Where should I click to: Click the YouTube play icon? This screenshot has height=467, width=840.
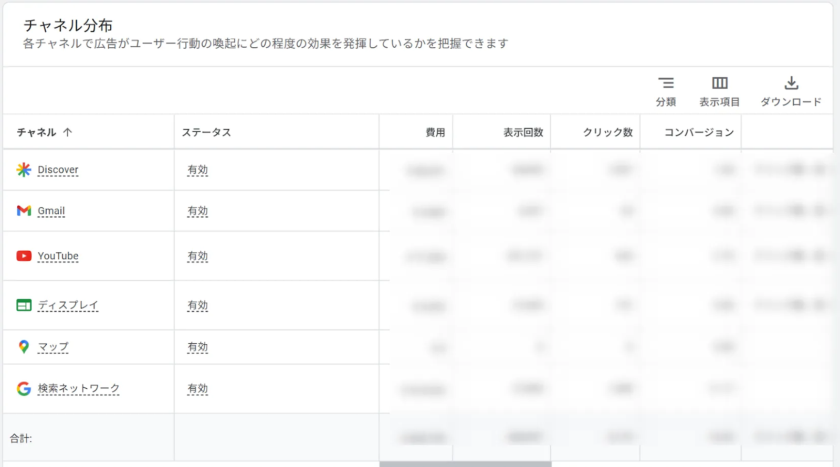[x=24, y=256]
